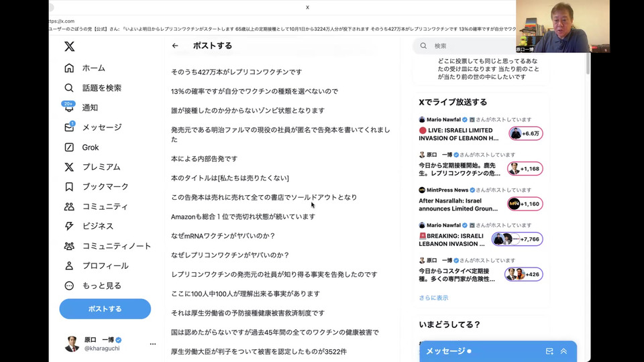Click text なぜmRNAワクチンがヤバいのか？
This screenshot has height=362, width=644.
(223, 236)
